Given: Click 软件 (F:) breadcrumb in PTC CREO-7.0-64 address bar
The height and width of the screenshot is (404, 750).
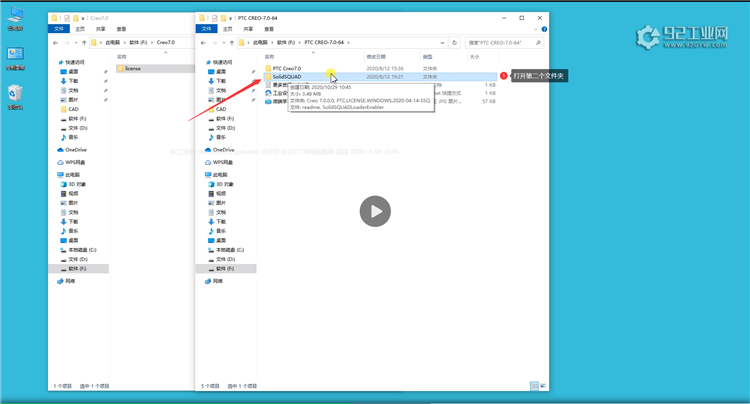Looking at the screenshot, I should point(286,43).
